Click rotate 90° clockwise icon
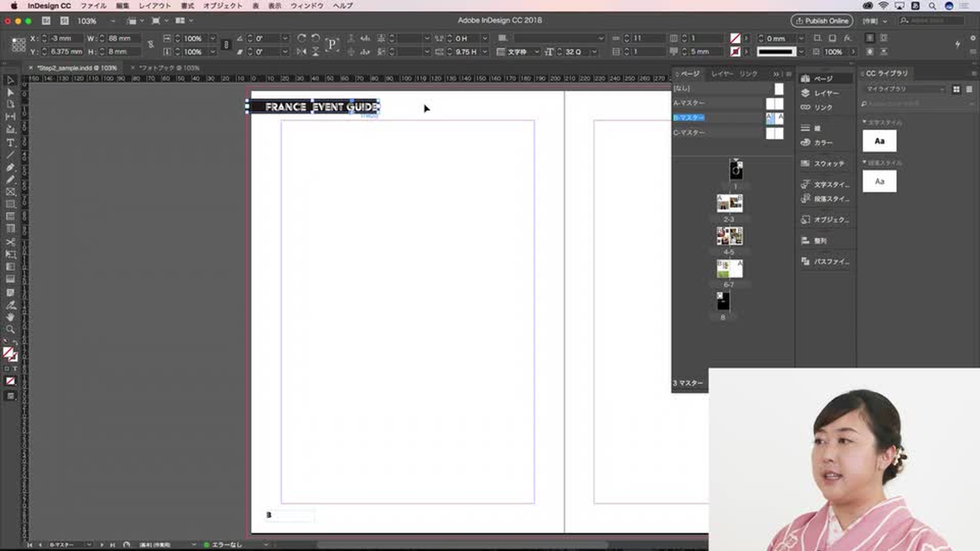Viewport: 980px width, 551px height. 302,38
